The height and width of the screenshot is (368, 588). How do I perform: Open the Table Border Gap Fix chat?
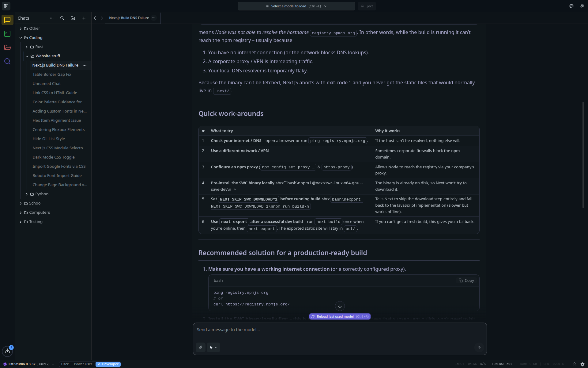[x=52, y=75]
